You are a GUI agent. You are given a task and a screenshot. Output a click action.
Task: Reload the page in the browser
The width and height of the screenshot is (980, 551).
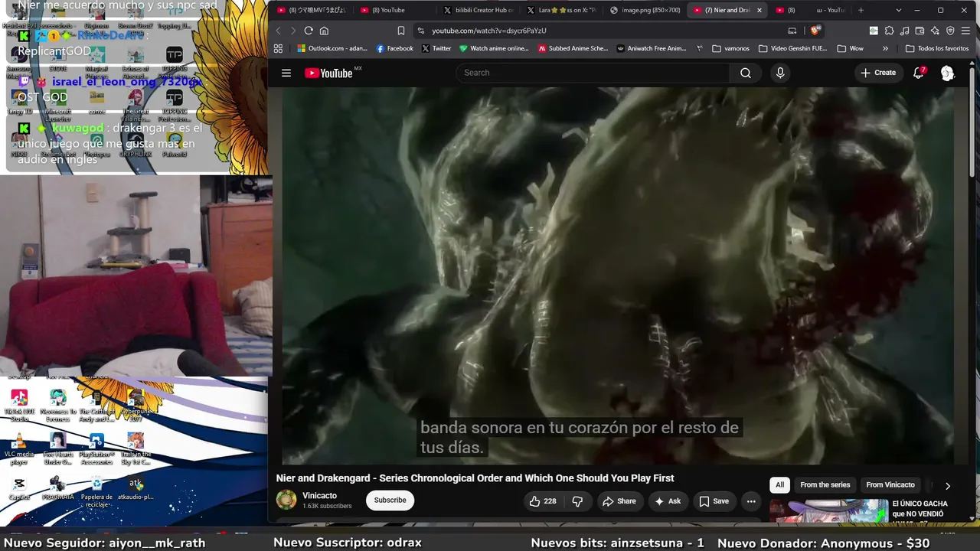point(309,31)
